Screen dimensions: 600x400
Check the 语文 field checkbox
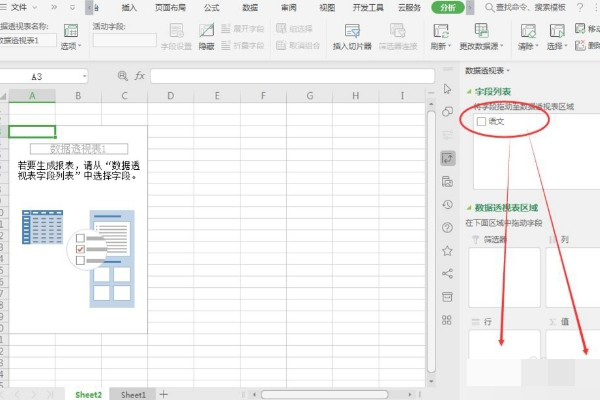click(483, 121)
